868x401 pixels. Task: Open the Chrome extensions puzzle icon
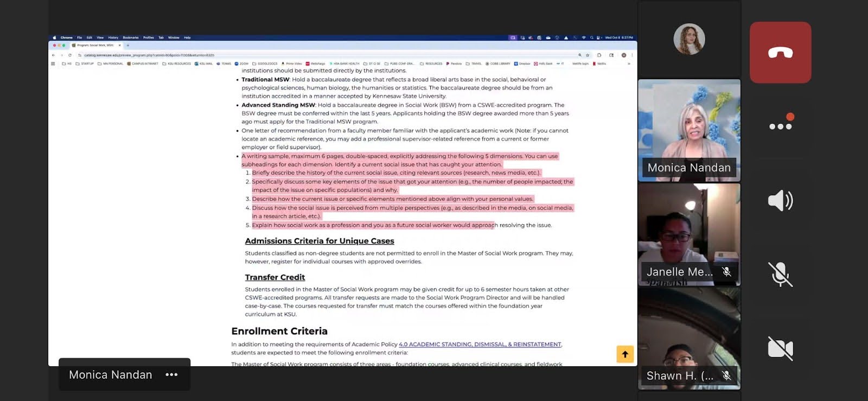click(x=599, y=55)
